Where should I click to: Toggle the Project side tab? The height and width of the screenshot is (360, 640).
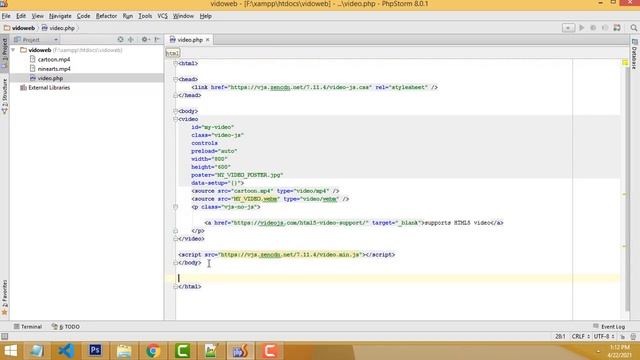[x=4, y=52]
